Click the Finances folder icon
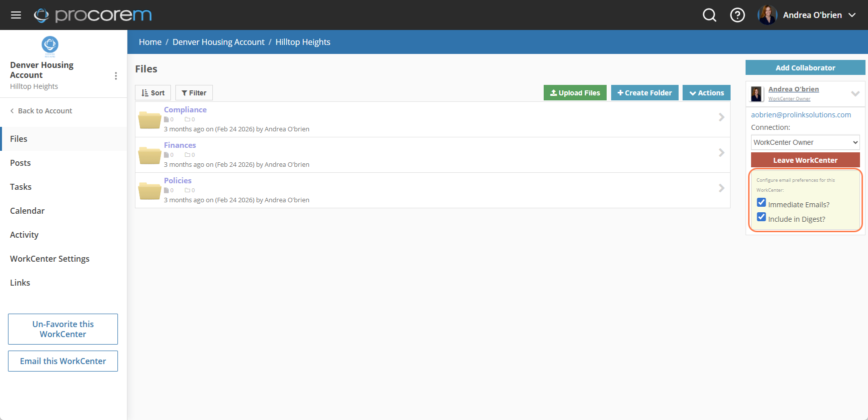The width and height of the screenshot is (868, 420). coord(149,155)
